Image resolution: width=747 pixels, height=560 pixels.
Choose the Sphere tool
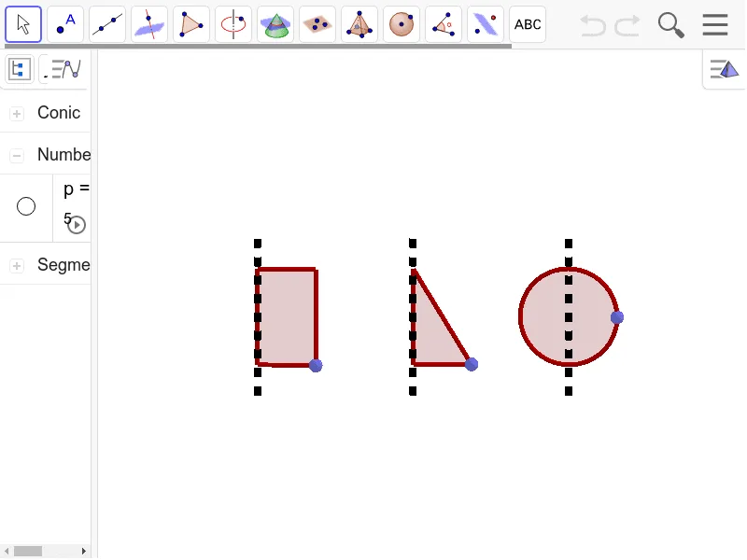coord(402,24)
